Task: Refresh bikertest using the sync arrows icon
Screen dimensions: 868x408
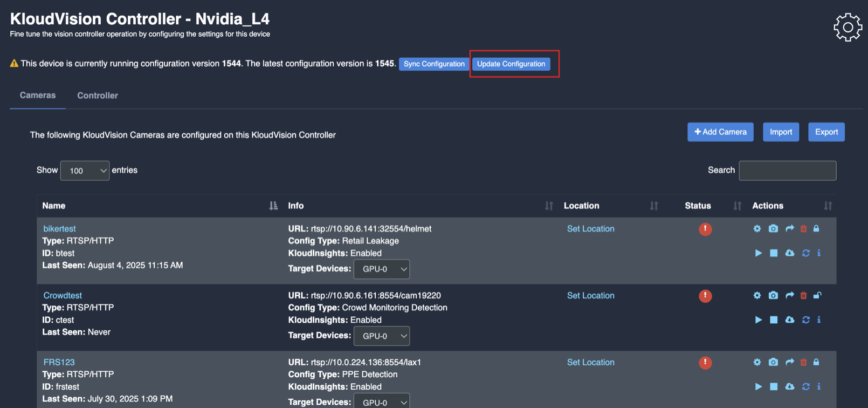Action: tap(806, 253)
